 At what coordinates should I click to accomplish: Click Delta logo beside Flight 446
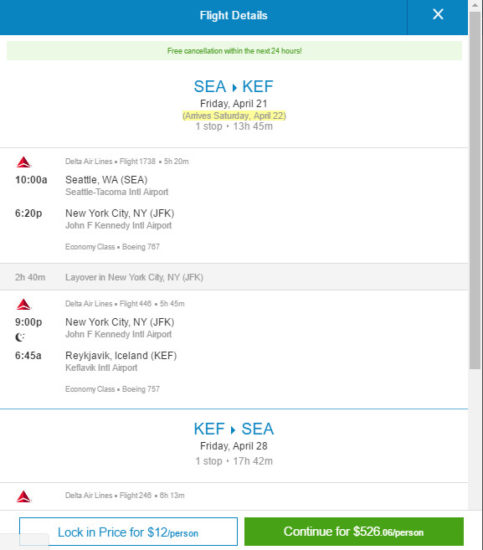pyautogui.click(x=24, y=304)
